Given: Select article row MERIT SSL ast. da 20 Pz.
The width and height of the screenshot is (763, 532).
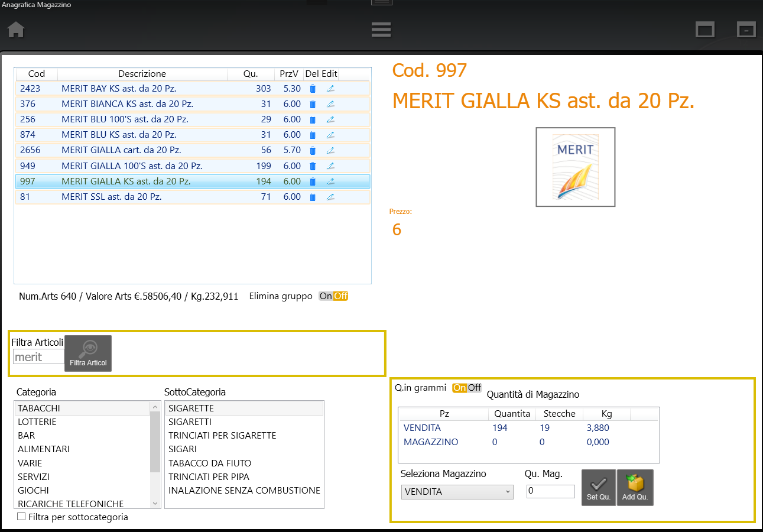Looking at the screenshot, I should (x=193, y=197).
